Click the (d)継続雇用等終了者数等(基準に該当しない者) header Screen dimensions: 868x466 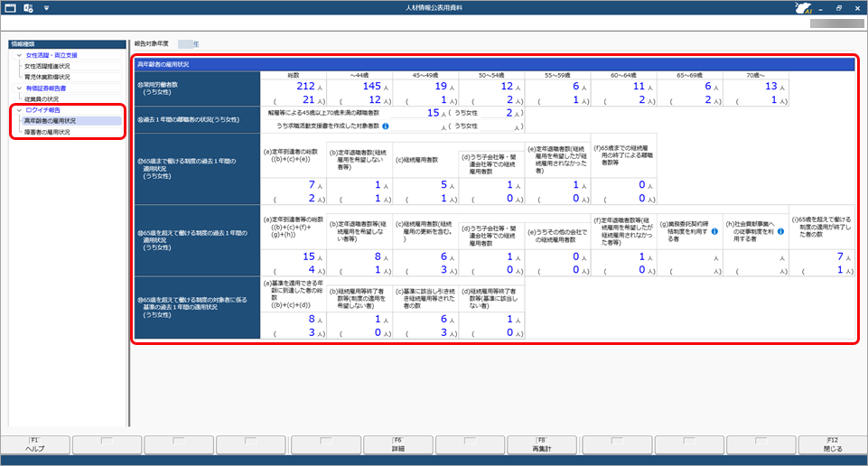491,298
